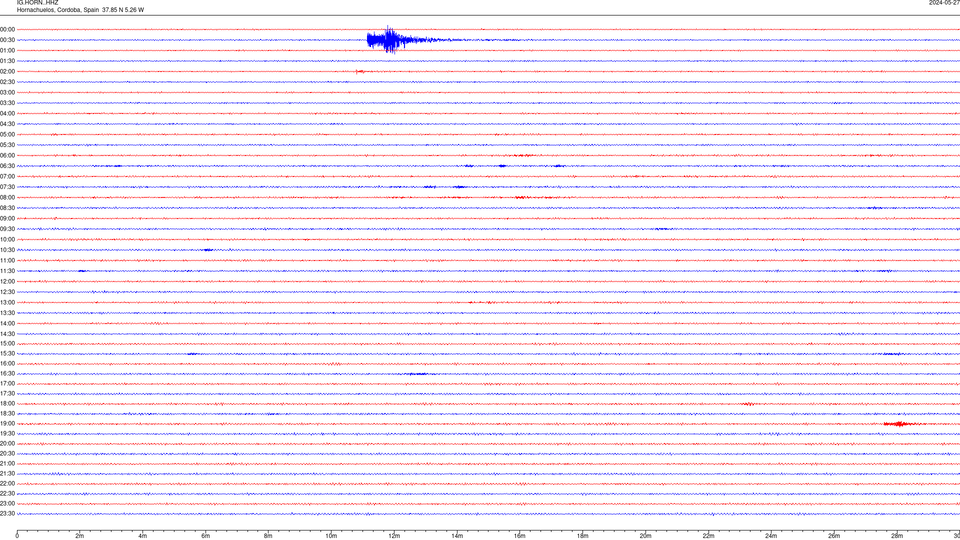Click the 20:00 time label
Image resolution: width=960 pixels, height=540 pixels.
7,444
